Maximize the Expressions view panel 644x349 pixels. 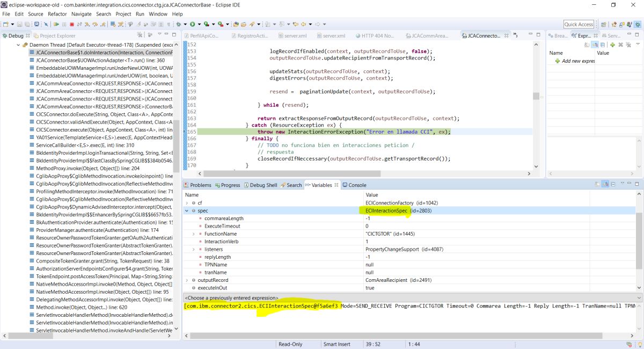[x=637, y=35]
